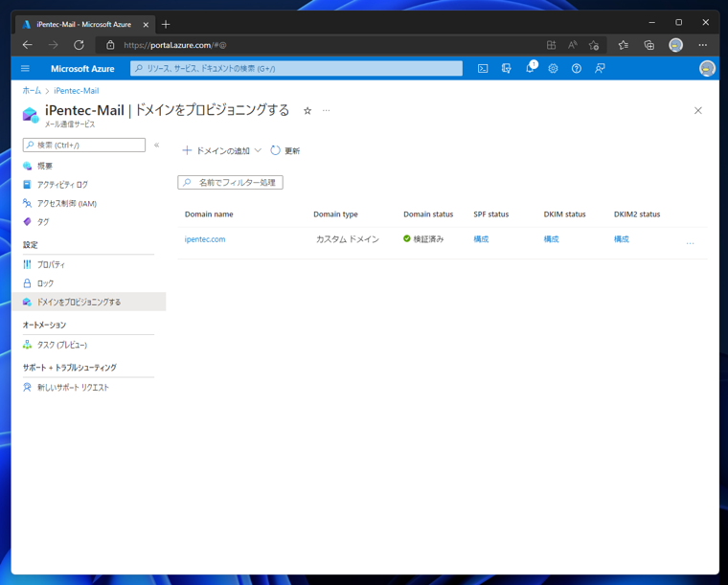
Task: Open portal settings gear
Action: (553, 69)
